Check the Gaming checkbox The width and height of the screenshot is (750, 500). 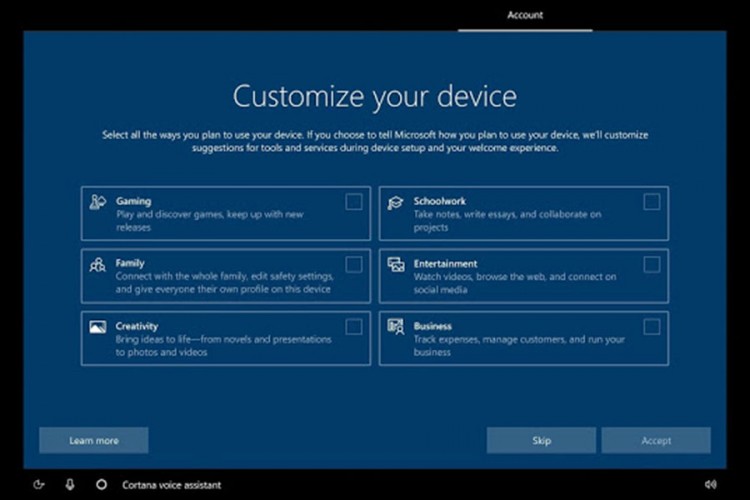(353, 202)
